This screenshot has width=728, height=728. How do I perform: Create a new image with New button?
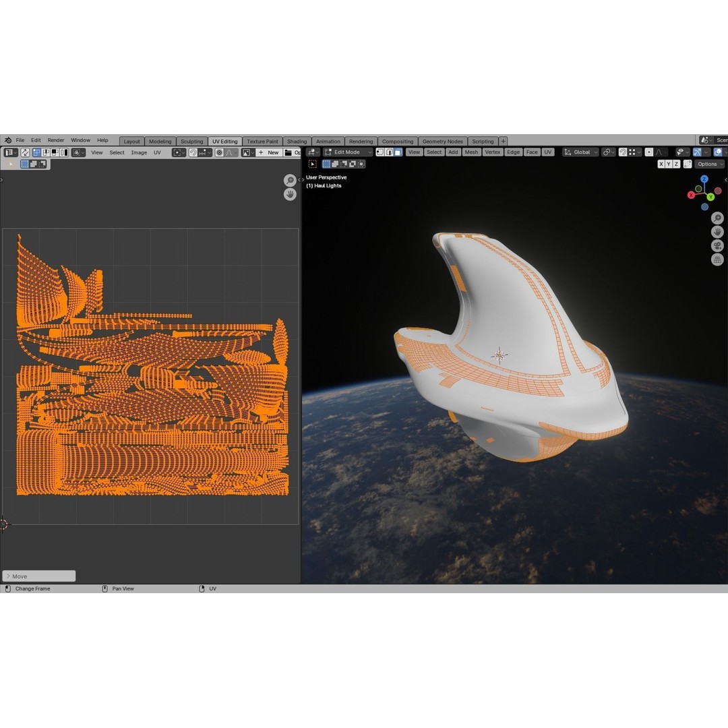click(x=269, y=152)
